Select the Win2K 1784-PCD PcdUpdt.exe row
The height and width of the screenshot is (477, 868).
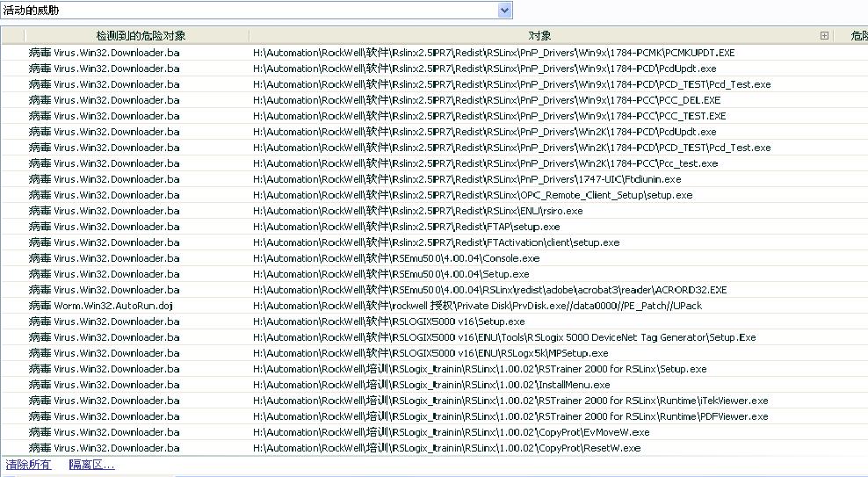[x=434, y=132]
